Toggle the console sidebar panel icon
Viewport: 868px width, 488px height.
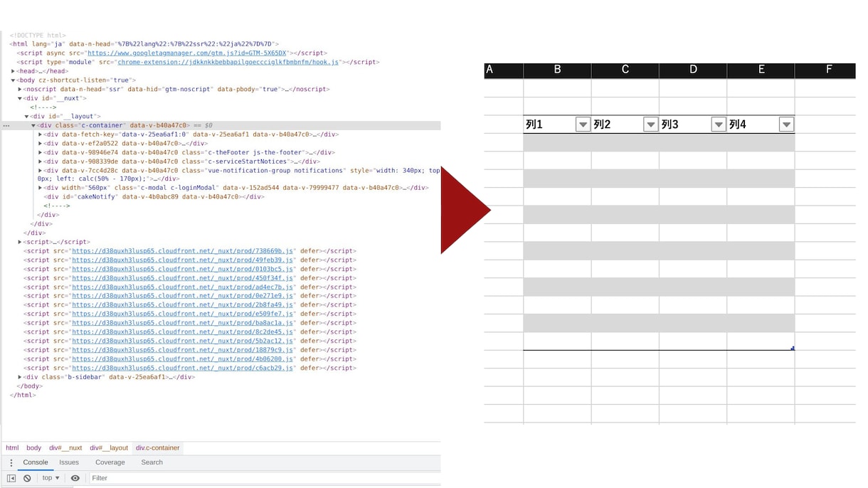point(11,478)
